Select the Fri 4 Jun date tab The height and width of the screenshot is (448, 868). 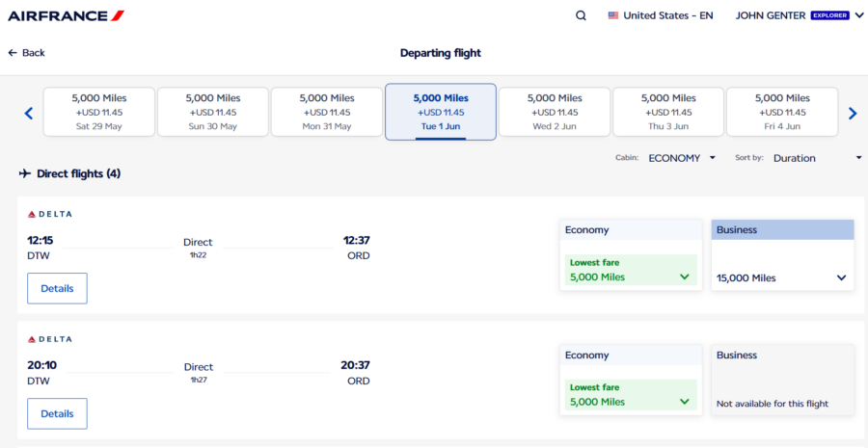tap(782, 112)
